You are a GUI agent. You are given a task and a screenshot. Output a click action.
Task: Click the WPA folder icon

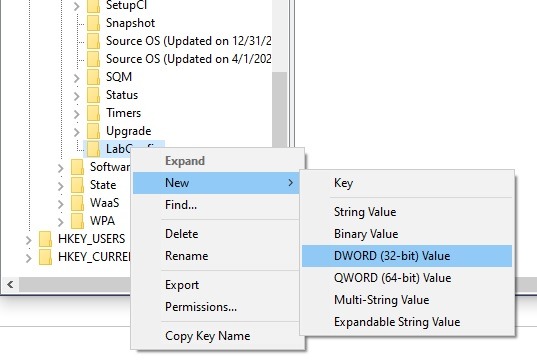(77, 221)
